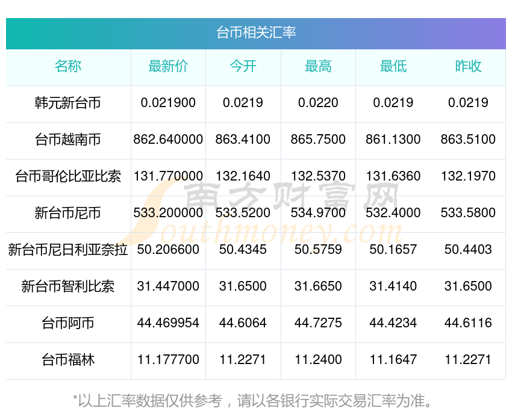Click the 0.0220 highest value cell
Screen dimensions: 512x420
point(318,103)
